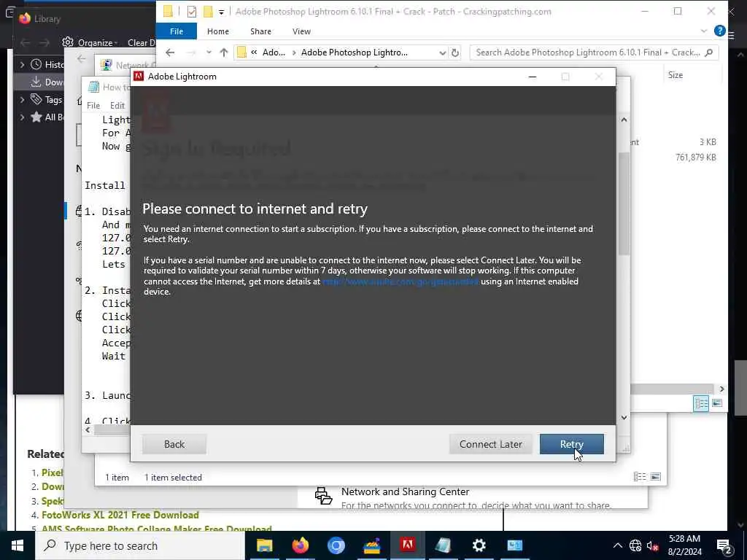Click Notepad's scroll down arrow
The width and height of the screenshot is (747, 560).
[x=624, y=417]
